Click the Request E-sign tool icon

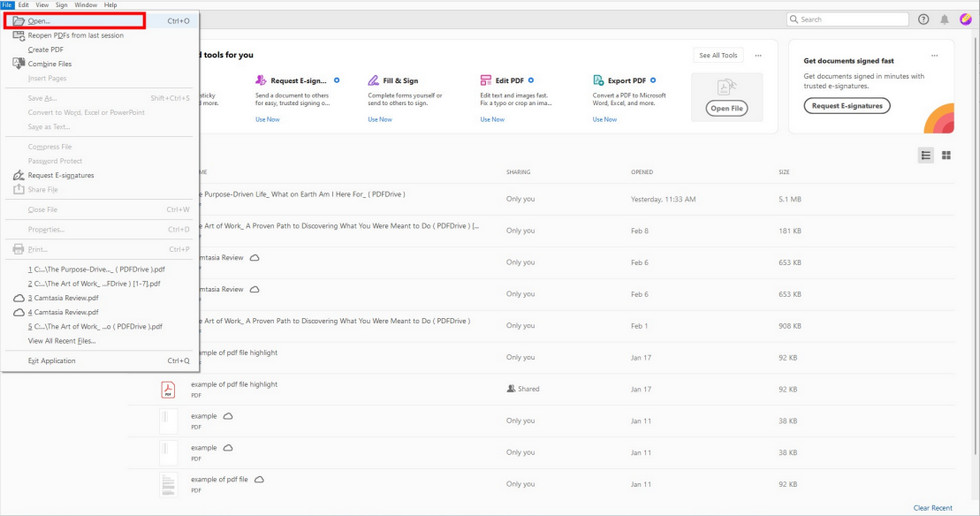(261, 80)
